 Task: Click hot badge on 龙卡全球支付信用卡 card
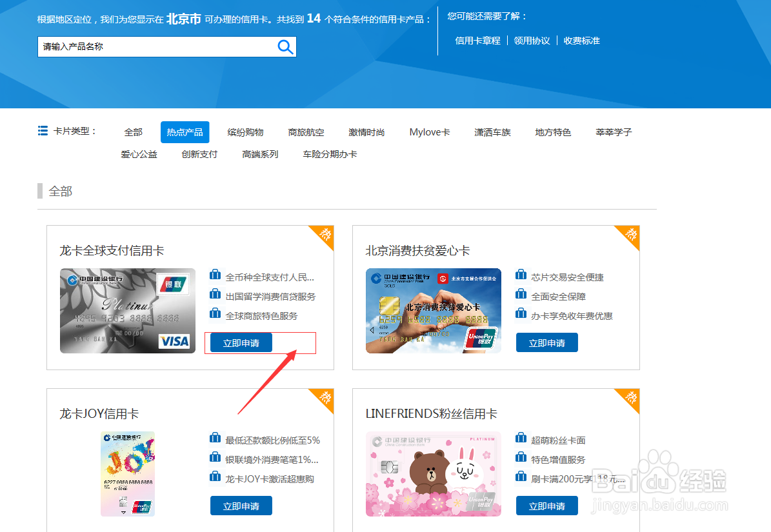325,234
